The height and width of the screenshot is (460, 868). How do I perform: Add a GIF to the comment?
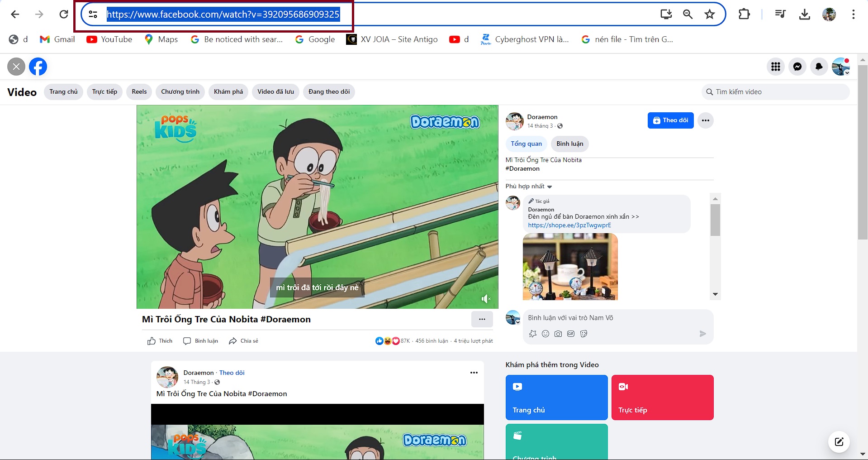click(571, 334)
